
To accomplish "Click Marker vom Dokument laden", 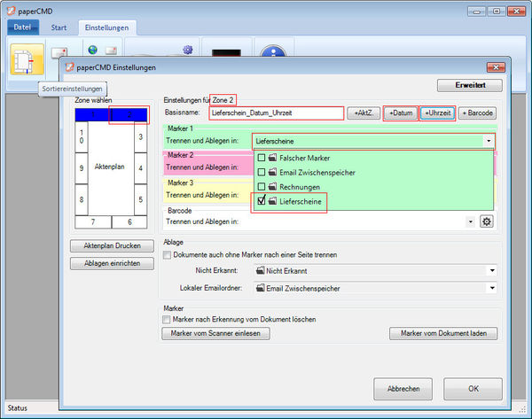I will point(443,333).
